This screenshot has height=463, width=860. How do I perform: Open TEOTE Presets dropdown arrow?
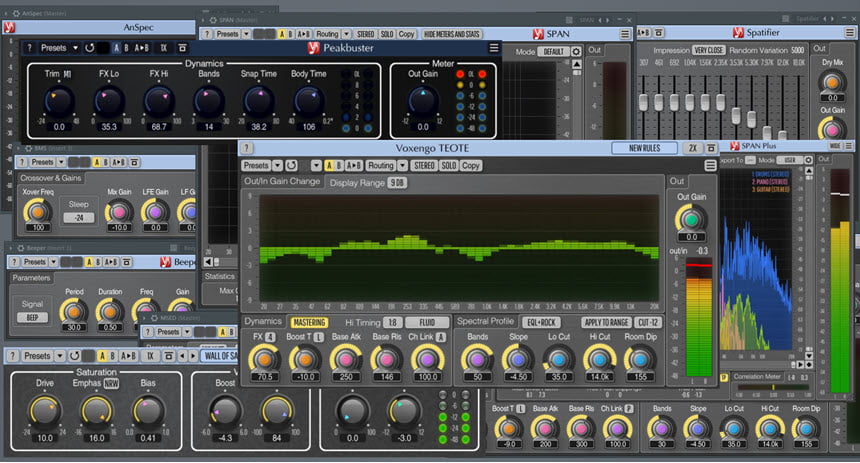click(x=278, y=165)
